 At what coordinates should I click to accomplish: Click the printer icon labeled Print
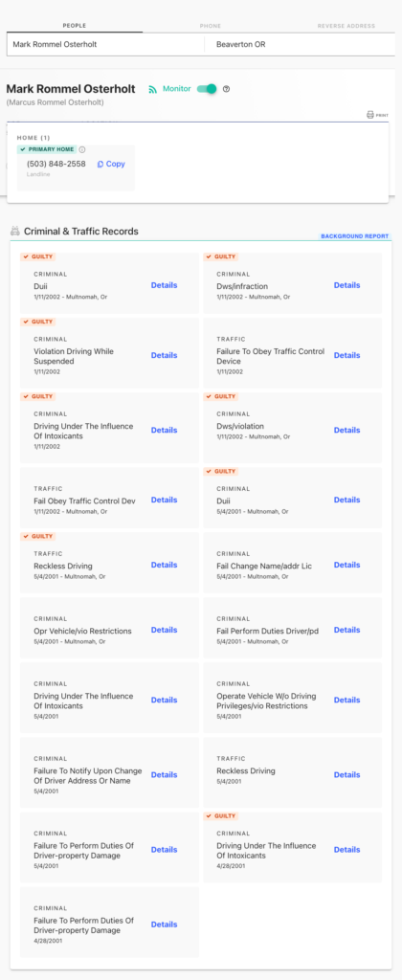tap(370, 115)
